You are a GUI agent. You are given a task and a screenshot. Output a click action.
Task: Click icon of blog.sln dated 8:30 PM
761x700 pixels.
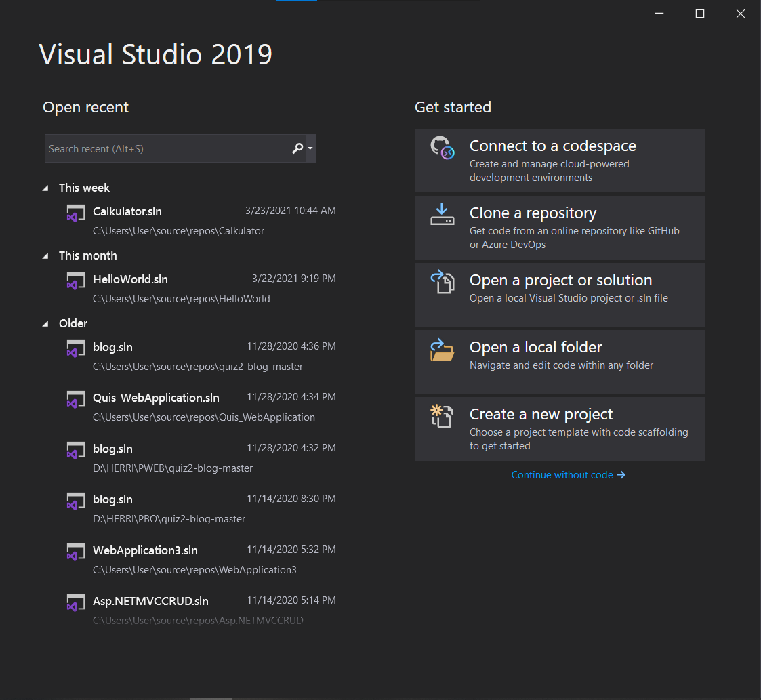[76, 501]
